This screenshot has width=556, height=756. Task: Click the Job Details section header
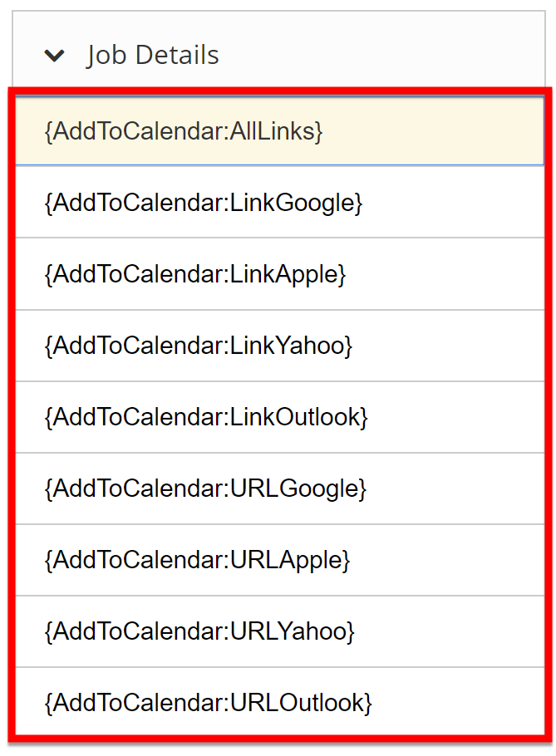pos(153,56)
